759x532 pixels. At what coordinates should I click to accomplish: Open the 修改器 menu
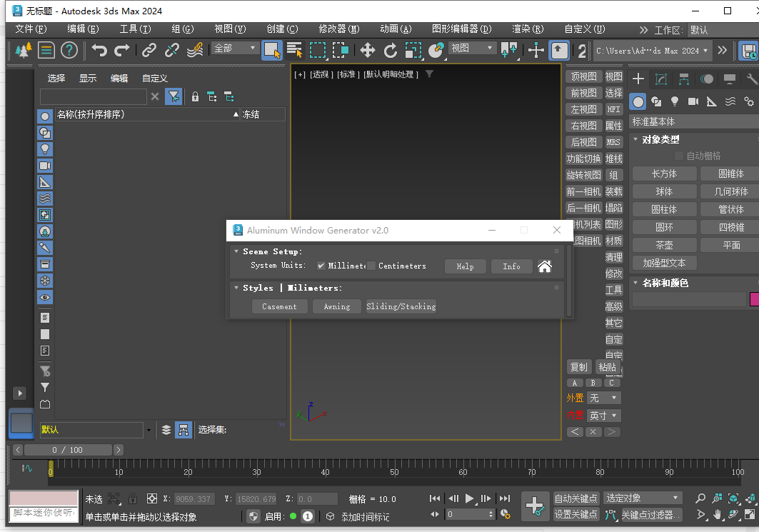[338, 29]
